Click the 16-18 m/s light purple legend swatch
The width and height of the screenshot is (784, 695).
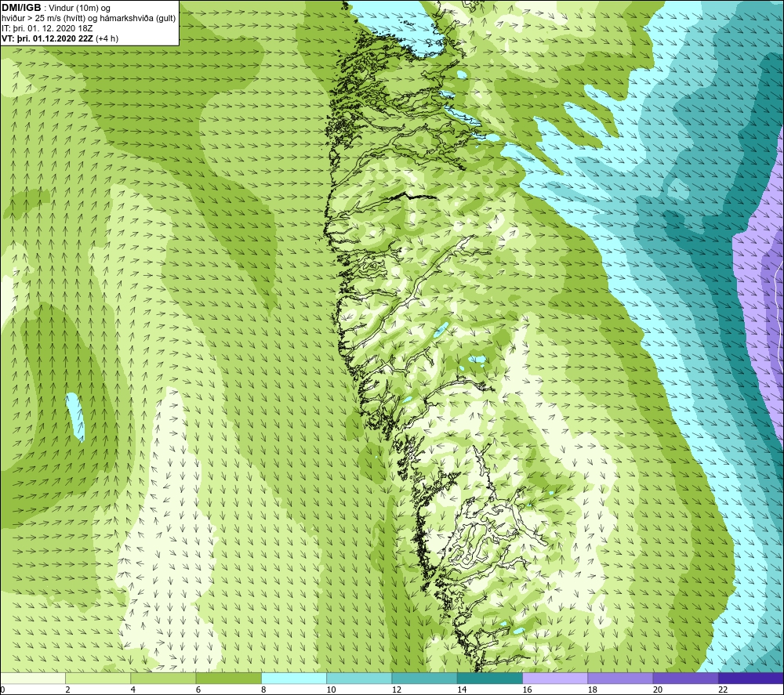[x=555, y=678]
